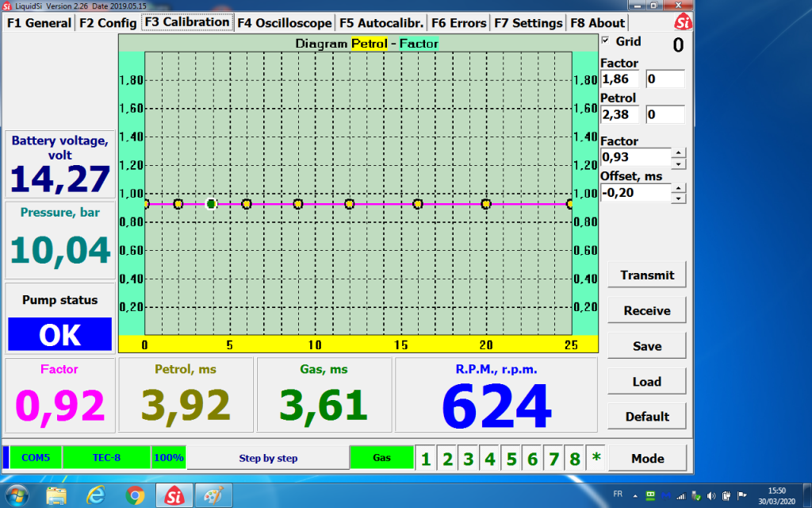Open Internet Explorer from the taskbar
The width and height of the screenshot is (812, 508).
tap(97, 495)
